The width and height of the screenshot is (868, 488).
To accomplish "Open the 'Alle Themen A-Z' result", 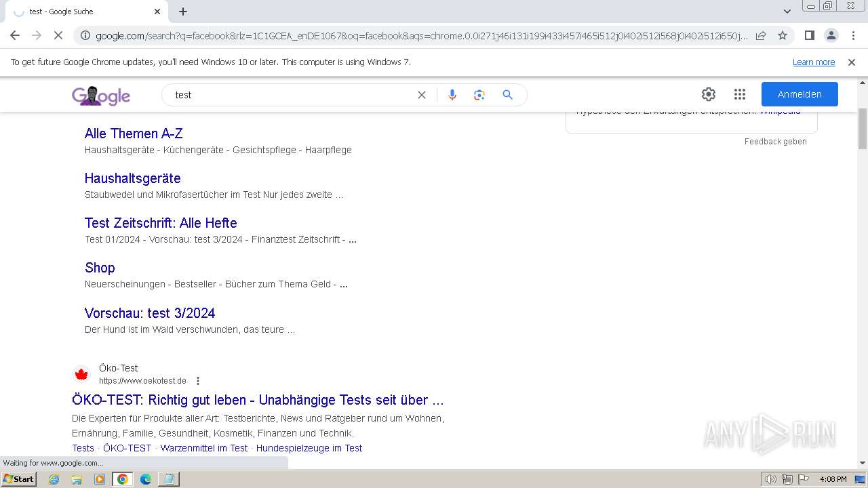I will 134,134.
